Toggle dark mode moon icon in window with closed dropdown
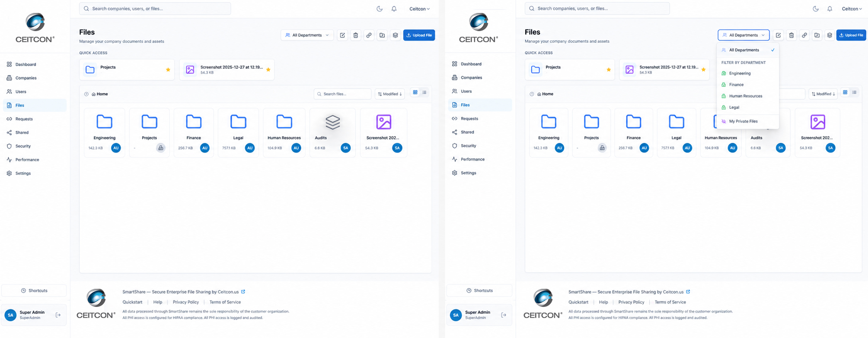 click(380, 9)
